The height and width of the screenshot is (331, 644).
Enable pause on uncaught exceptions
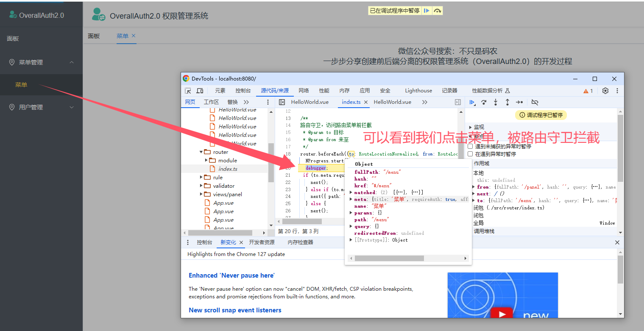point(470,146)
